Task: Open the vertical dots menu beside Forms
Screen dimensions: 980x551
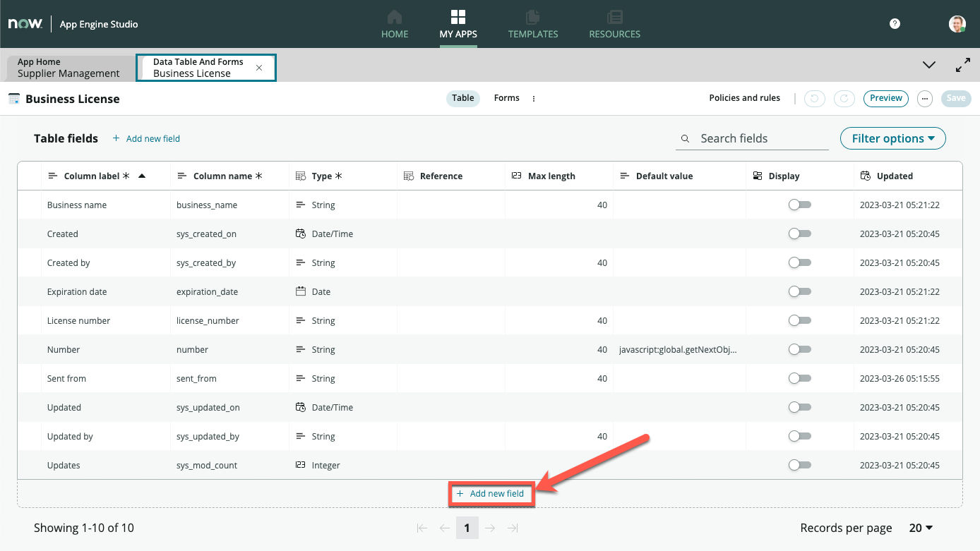Action: (534, 99)
